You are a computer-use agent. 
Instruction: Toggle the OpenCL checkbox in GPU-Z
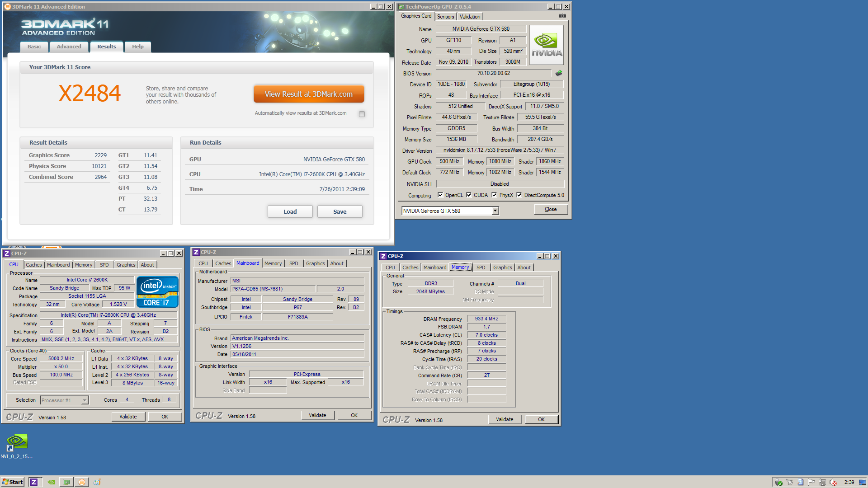440,195
